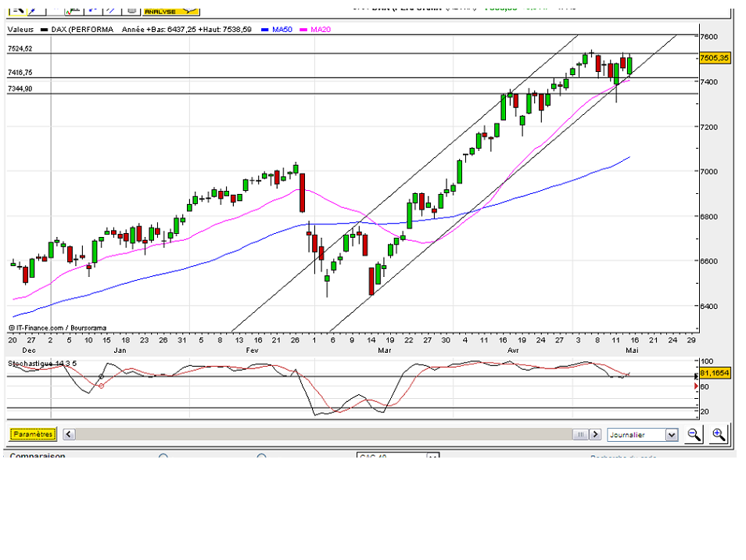746x560 pixels.
Task: Click the scroll right arrow of the timeline
Action: tap(595, 434)
